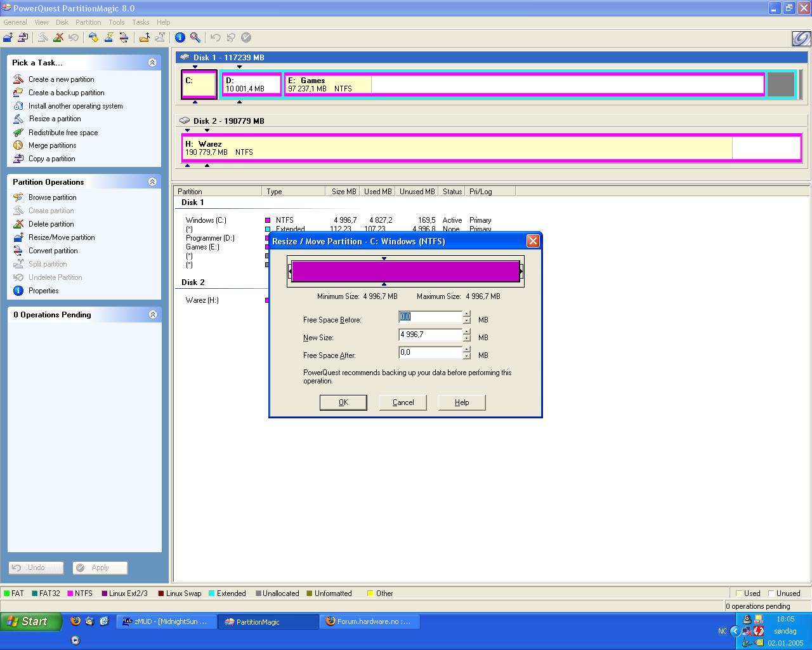Click right handle of partition size bar
The width and height of the screenshot is (812, 650).
(521, 272)
